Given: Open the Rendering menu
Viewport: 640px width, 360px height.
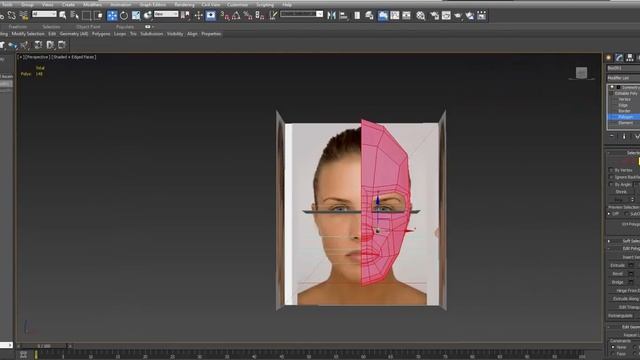Looking at the screenshot, I should [x=184, y=4].
